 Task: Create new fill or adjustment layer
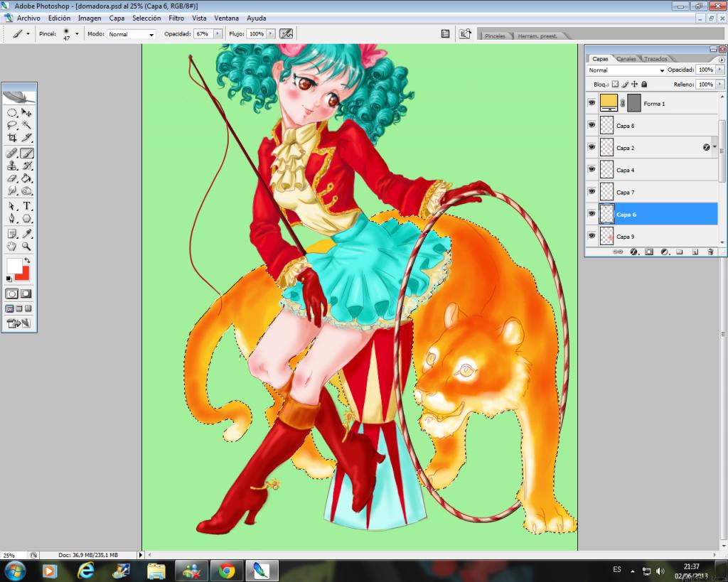click(665, 252)
